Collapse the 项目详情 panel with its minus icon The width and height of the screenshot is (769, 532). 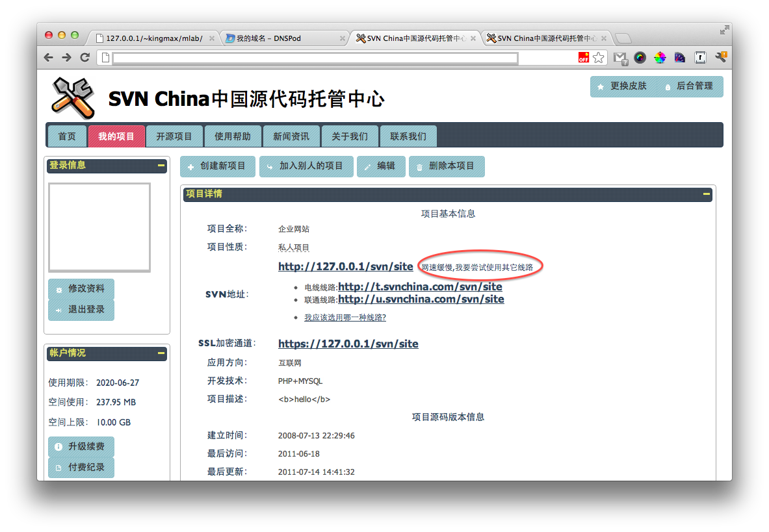706,194
